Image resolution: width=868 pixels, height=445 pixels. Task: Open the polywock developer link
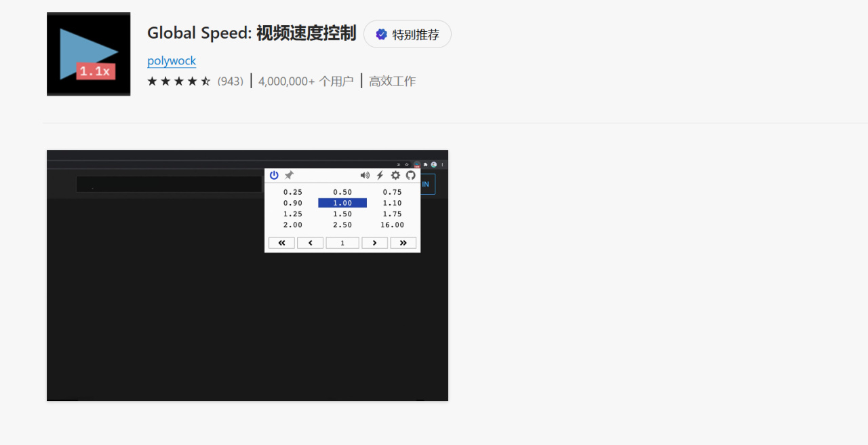coord(172,61)
